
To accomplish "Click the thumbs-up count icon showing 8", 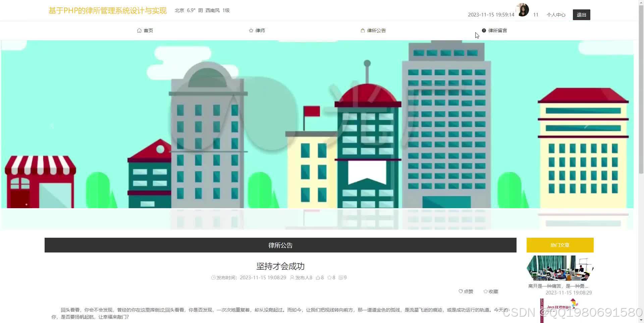I will tap(318, 278).
